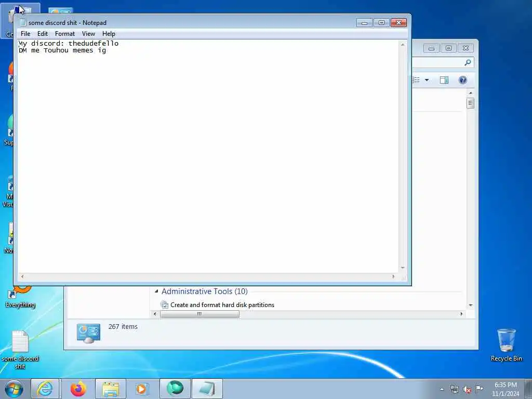Viewport: 532px width, 399px height.
Task: Close the Notepad window
Action: [398, 23]
